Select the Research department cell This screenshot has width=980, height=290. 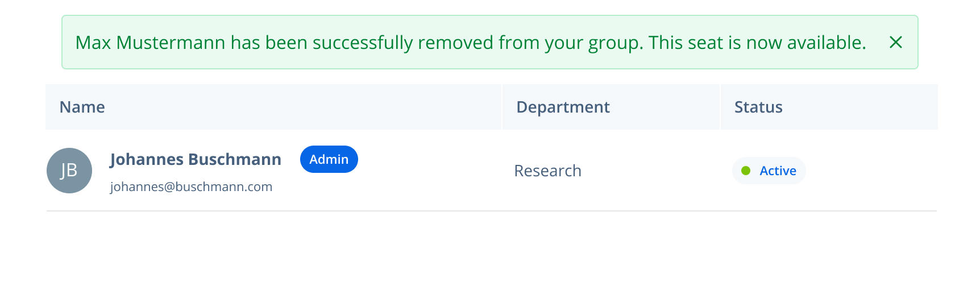[x=547, y=171]
